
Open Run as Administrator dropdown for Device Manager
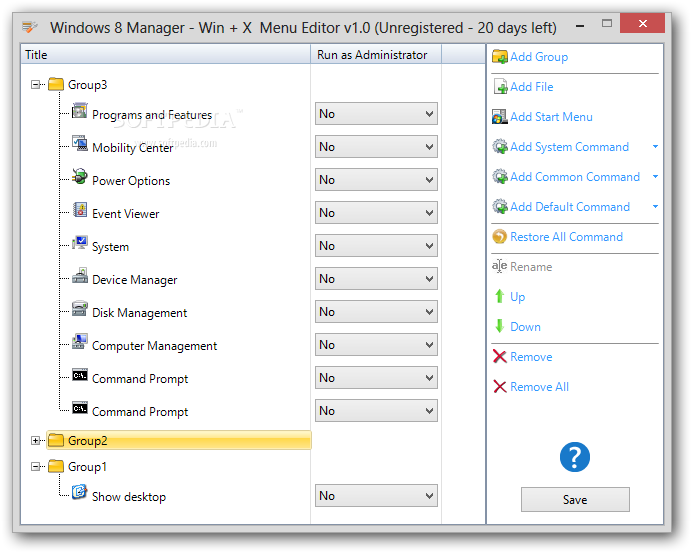tap(376, 278)
